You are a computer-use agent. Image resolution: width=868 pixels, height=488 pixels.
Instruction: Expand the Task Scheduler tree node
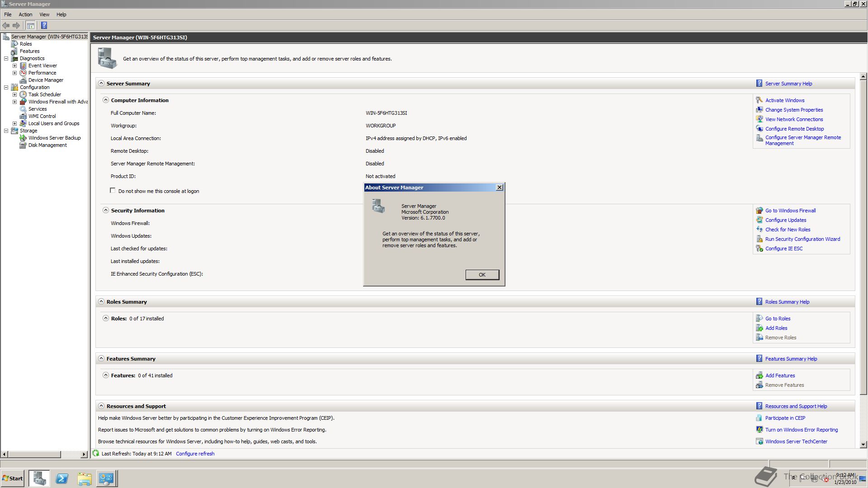14,94
